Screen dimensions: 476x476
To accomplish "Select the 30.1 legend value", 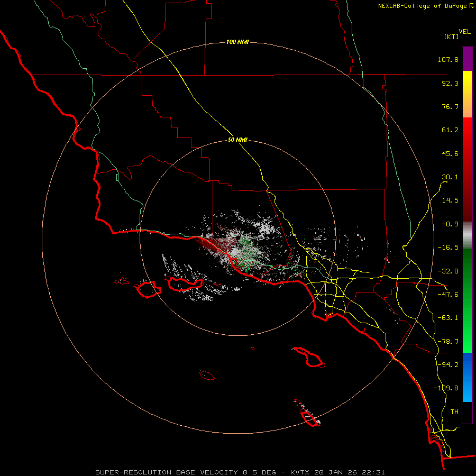I will (x=450, y=177).
